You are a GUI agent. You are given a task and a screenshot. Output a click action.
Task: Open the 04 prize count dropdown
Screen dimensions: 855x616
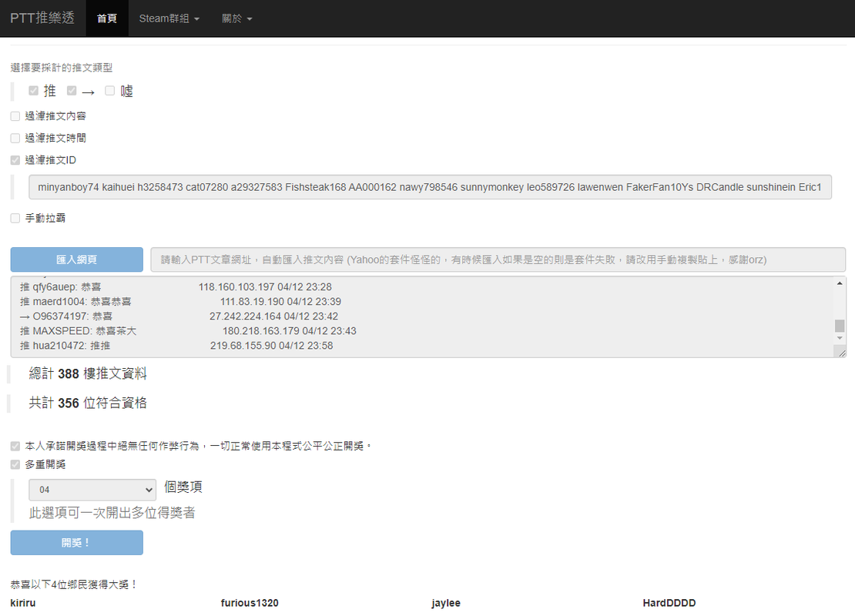tap(92, 490)
